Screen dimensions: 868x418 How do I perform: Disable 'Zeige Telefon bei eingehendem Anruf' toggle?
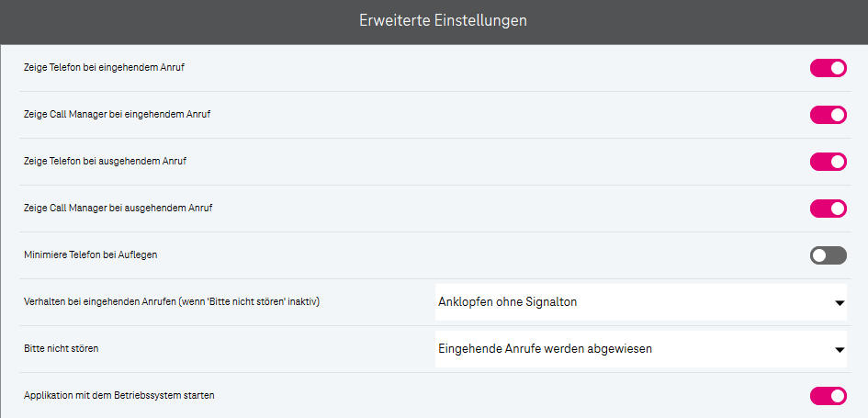tap(828, 68)
